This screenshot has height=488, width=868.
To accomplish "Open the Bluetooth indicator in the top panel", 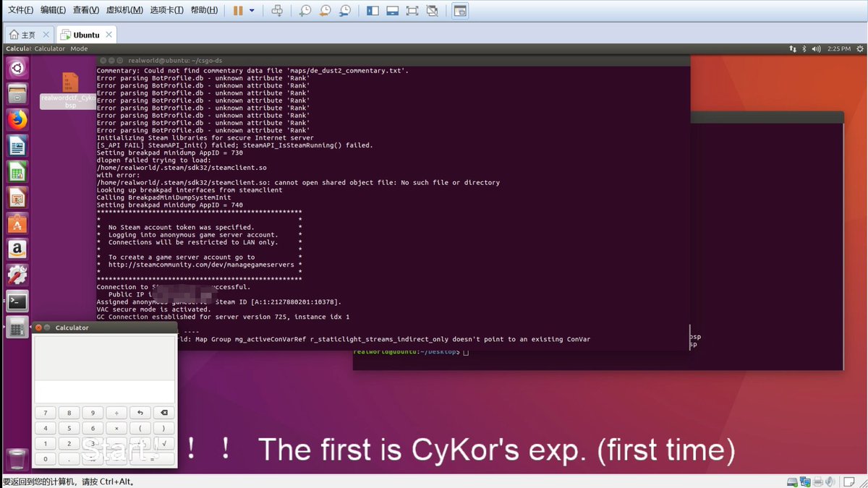I will (804, 48).
